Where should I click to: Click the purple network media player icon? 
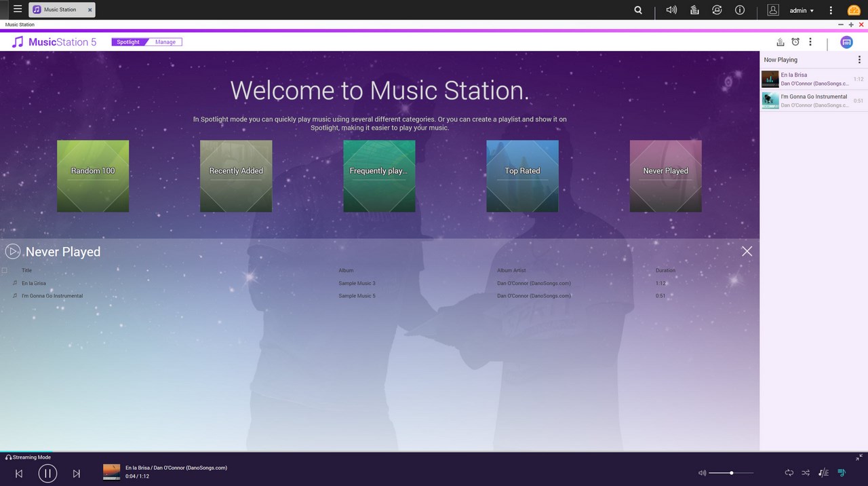(x=846, y=42)
